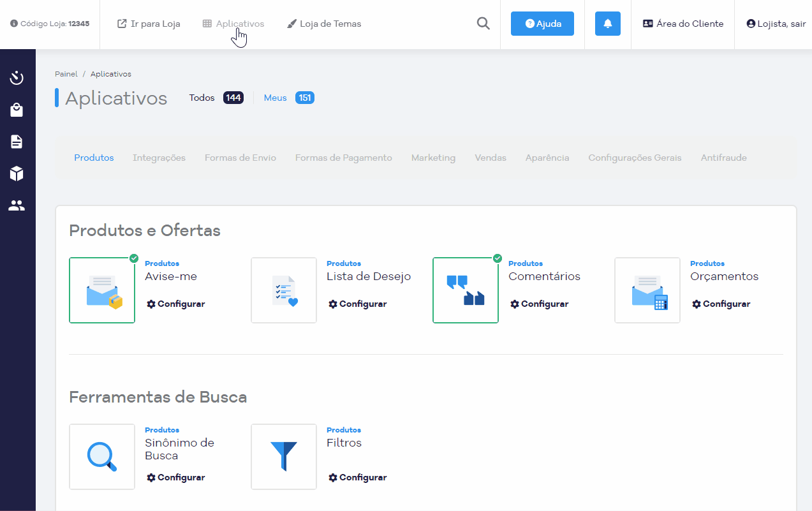Click the Filtros app title
The height and width of the screenshot is (511, 812).
coord(344,443)
